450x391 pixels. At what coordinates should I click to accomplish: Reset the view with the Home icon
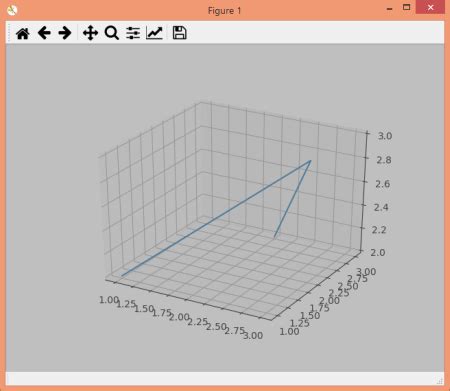23,34
